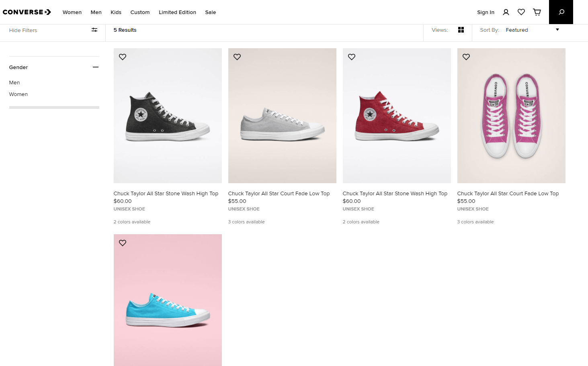Click the Converse logo

27,12
